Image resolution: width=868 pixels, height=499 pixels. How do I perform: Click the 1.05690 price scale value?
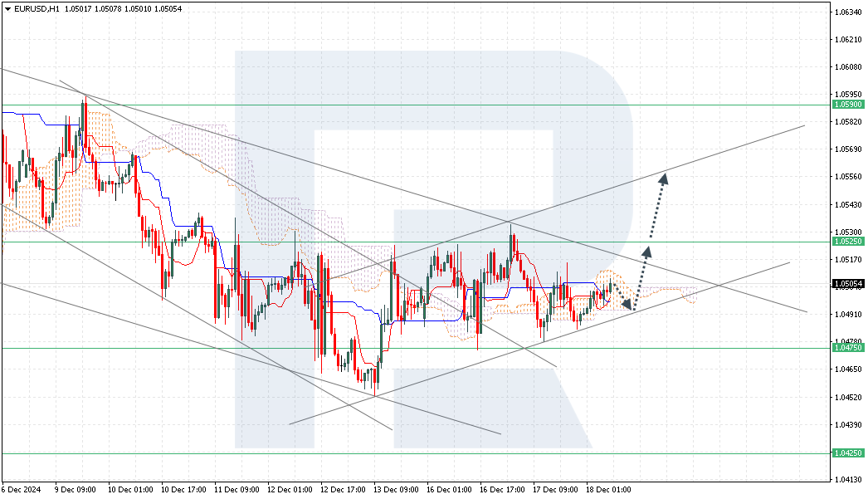(848, 149)
